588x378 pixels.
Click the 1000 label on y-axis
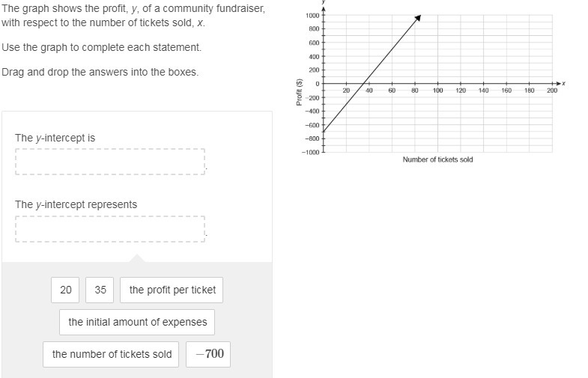pyautogui.click(x=313, y=16)
